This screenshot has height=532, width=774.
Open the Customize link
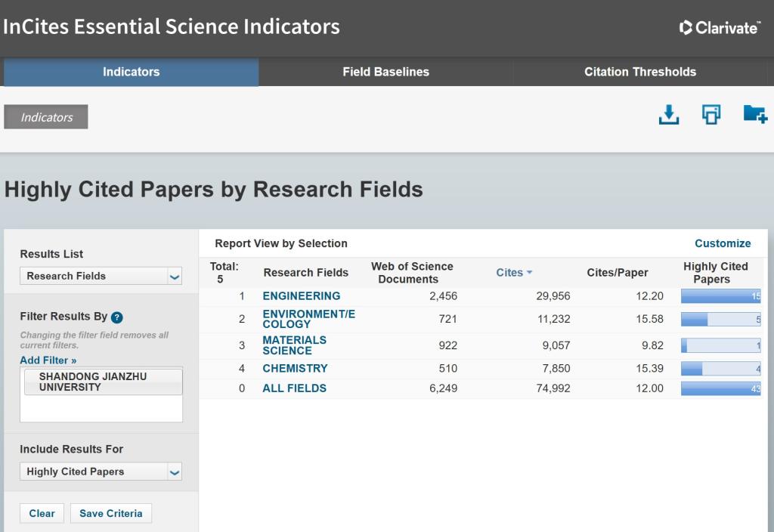coord(723,243)
